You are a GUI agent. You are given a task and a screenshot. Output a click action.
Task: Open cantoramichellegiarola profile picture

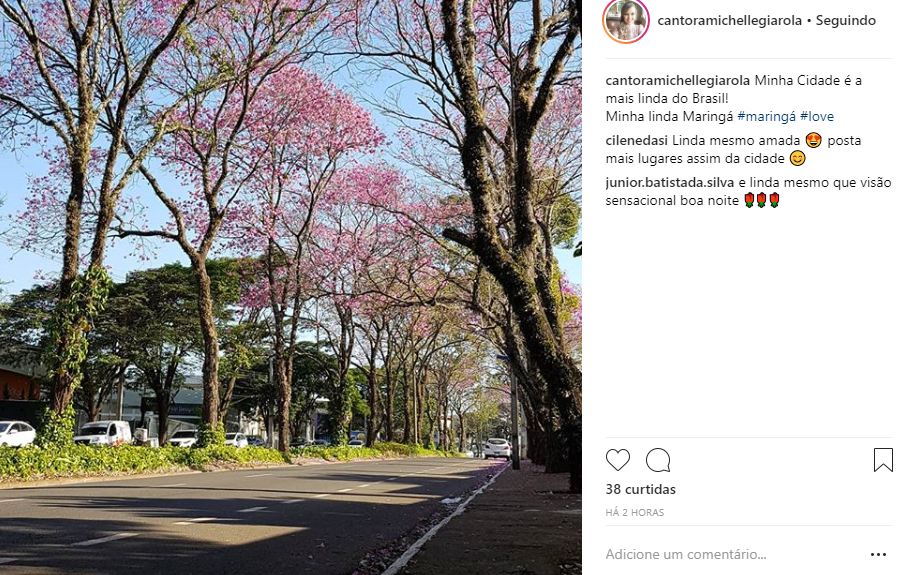(x=626, y=20)
